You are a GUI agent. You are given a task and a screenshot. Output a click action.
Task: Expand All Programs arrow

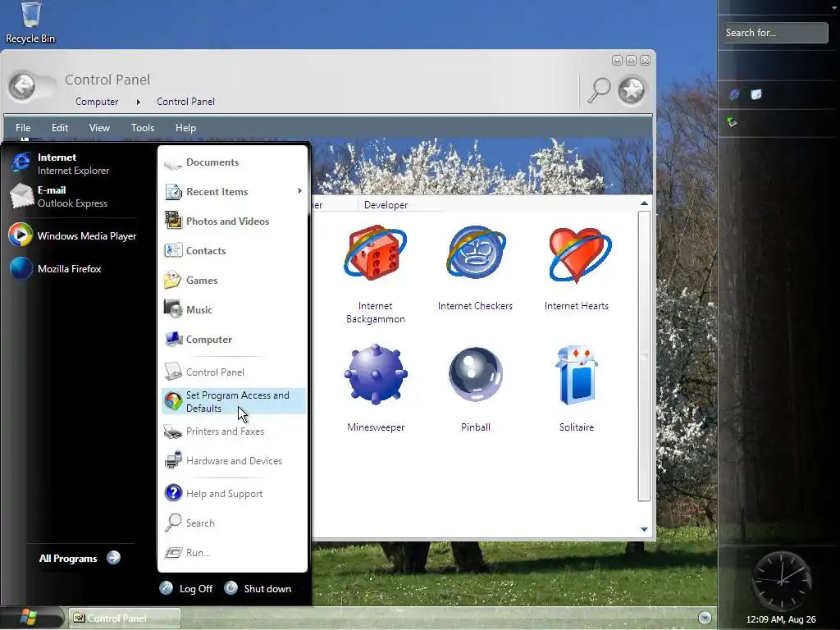(x=113, y=558)
